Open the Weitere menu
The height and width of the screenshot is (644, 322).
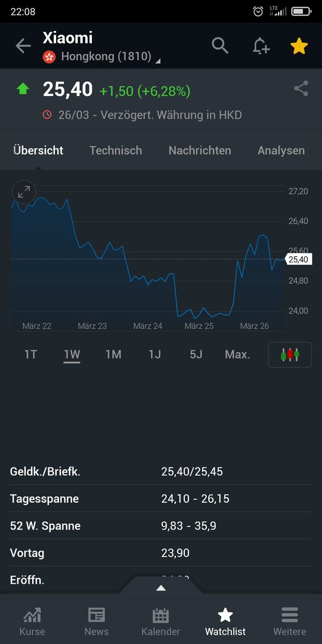pos(290,621)
